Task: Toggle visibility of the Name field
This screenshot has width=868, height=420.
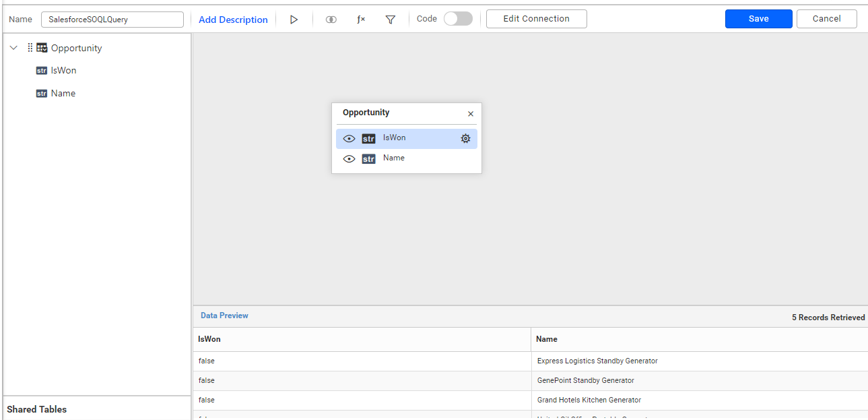Action: click(349, 158)
